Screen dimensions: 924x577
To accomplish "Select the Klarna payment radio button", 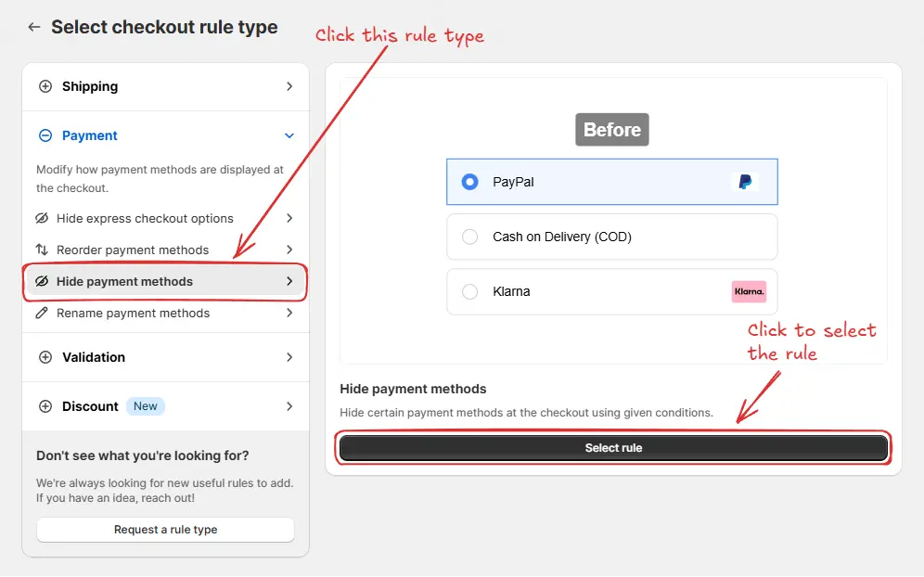I will point(470,291).
